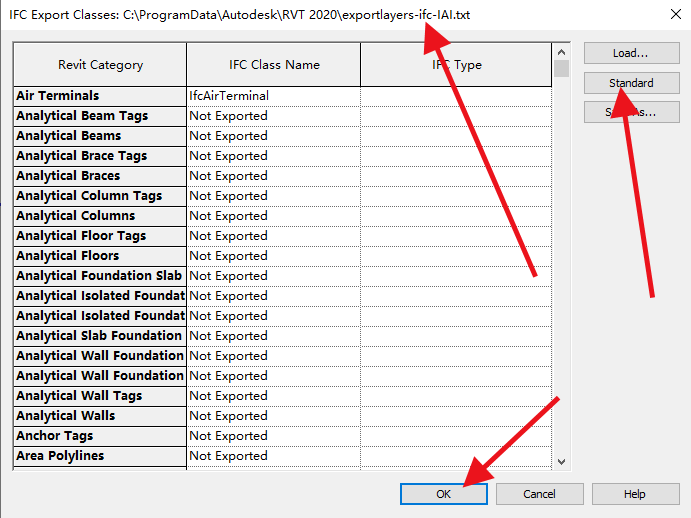
Task: Click the Save As... button
Action: point(631,112)
